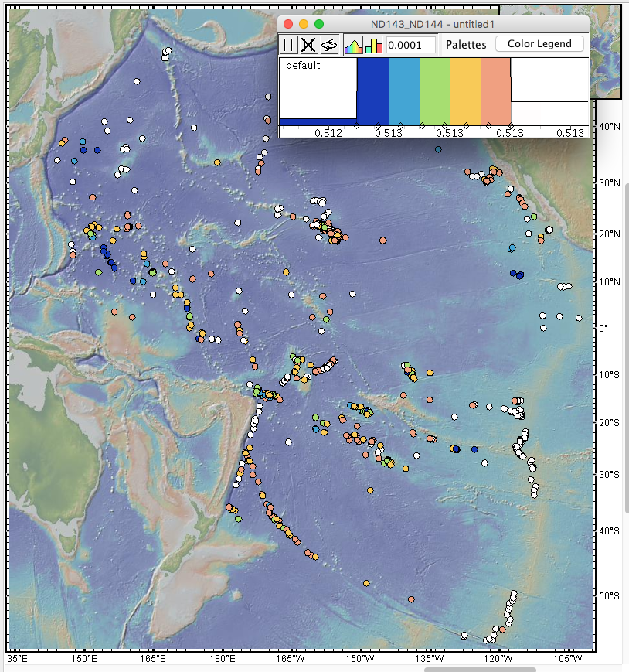Click the Color Legend button
The width and height of the screenshot is (629, 672).
point(539,44)
